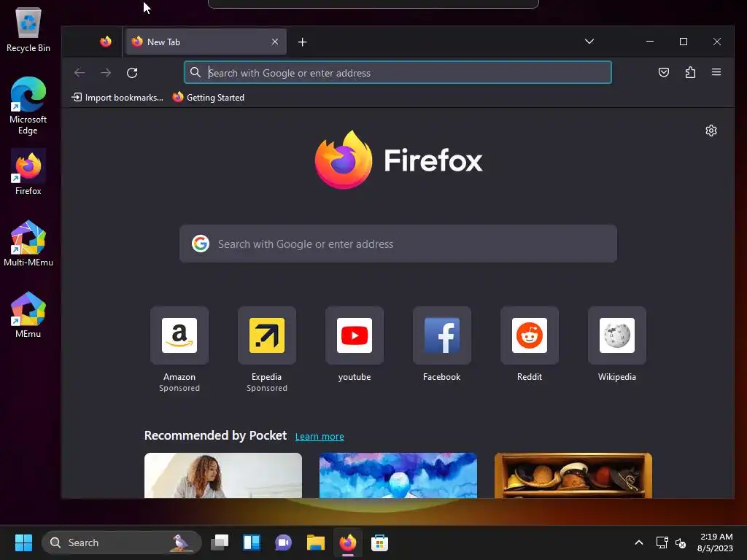Select Microsoft Edge desktop shortcut
The height and width of the screenshot is (560, 747).
[x=28, y=106]
